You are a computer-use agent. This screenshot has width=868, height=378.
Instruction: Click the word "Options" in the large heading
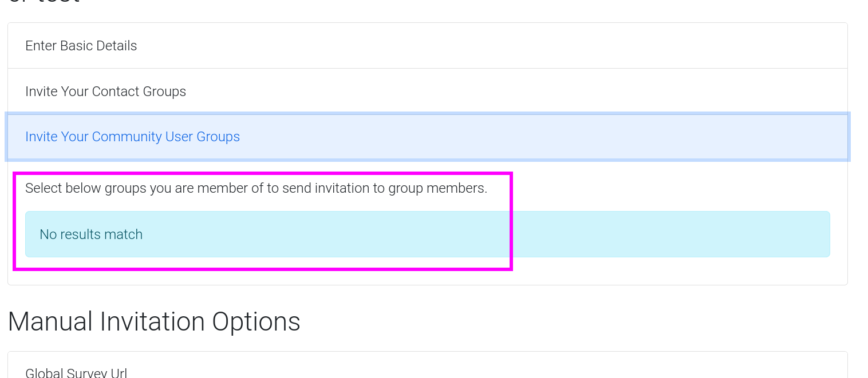(256, 321)
